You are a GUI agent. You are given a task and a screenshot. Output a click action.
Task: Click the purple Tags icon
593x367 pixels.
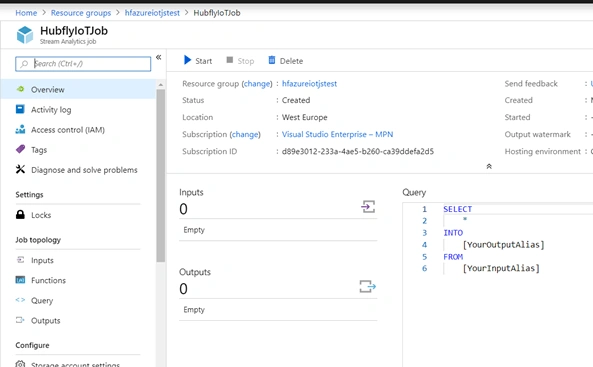click(x=20, y=149)
